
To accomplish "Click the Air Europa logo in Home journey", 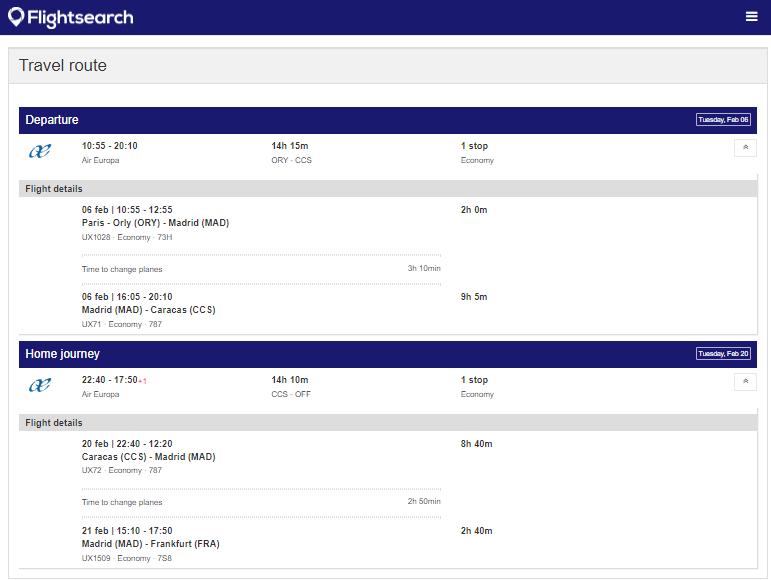I will (39, 385).
